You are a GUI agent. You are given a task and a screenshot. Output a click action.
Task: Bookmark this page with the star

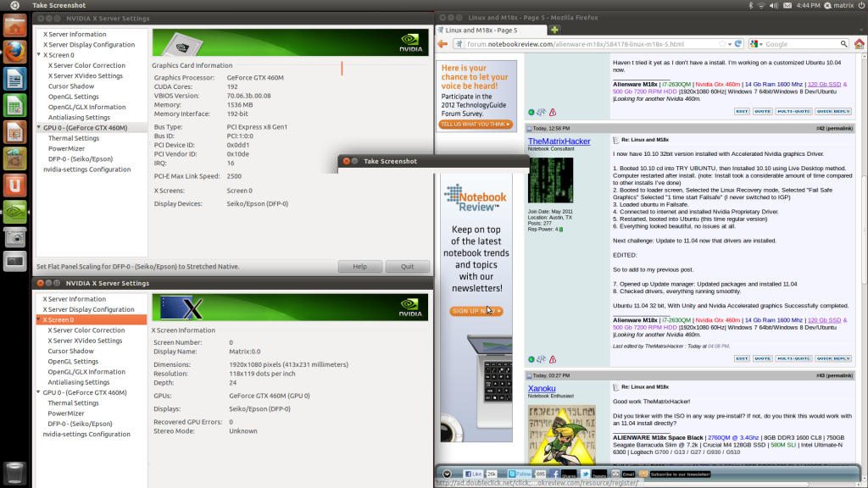click(x=722, y=44)
